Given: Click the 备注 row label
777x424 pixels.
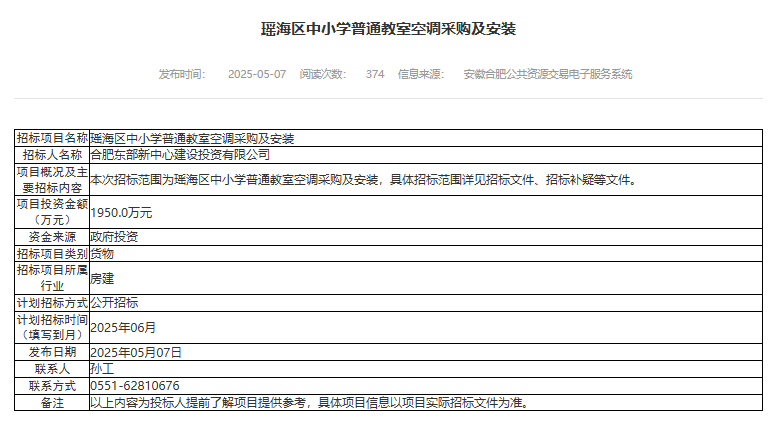Looking at the screenshot, I should pos(52,403).
